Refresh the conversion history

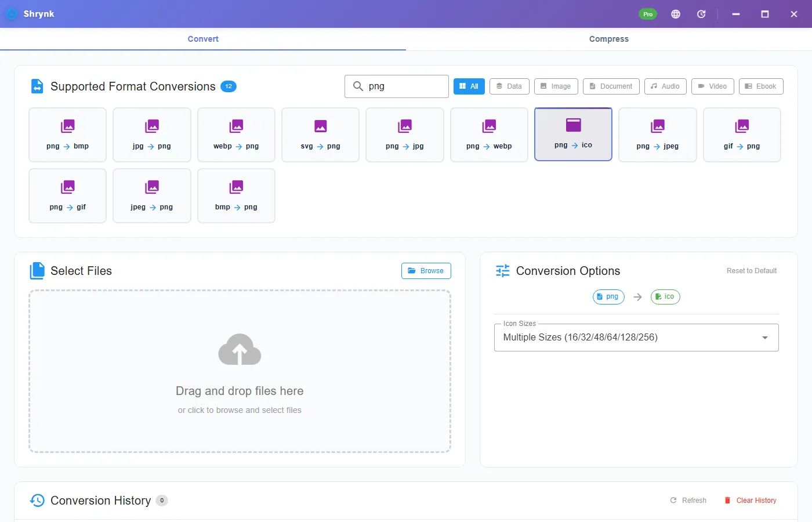tap(688, 501)
